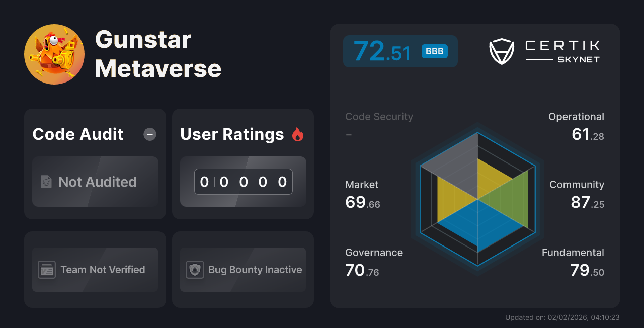Open the CertiK shield emblem
This screenshot has width=644, height=328.
(x=502, y=50)
